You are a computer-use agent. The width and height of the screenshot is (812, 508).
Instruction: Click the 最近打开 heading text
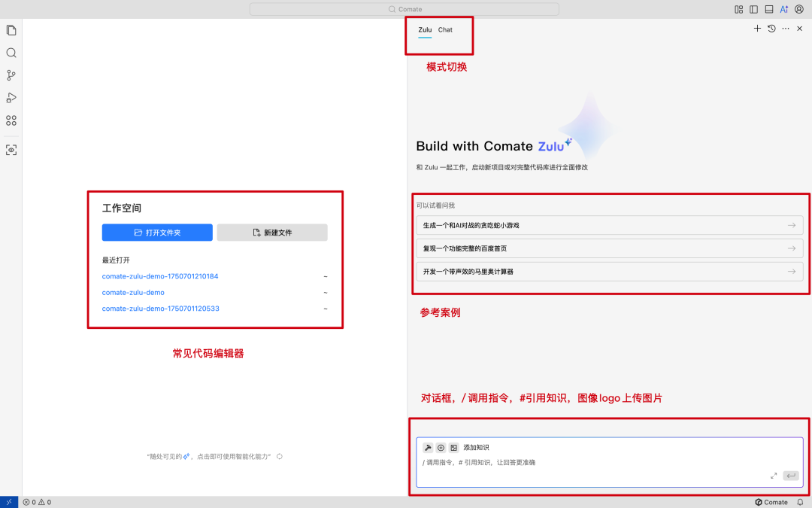116,260
